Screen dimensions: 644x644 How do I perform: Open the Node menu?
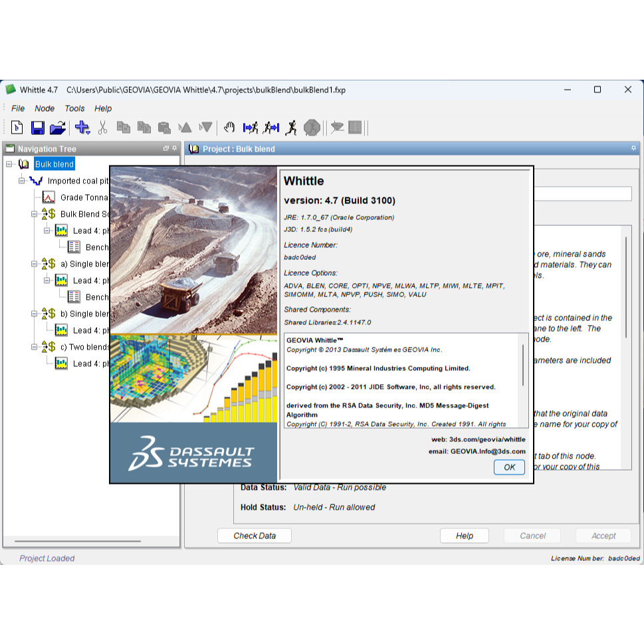(x=45, y=108)
